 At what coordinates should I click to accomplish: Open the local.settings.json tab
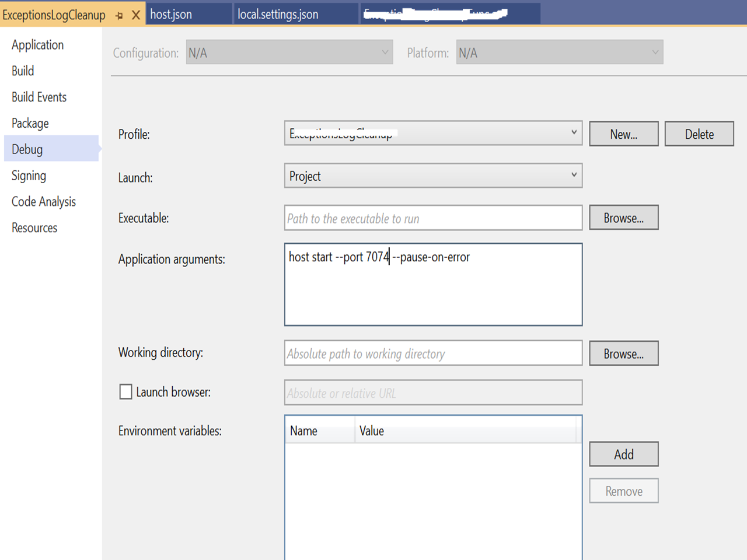click(278, 15)
